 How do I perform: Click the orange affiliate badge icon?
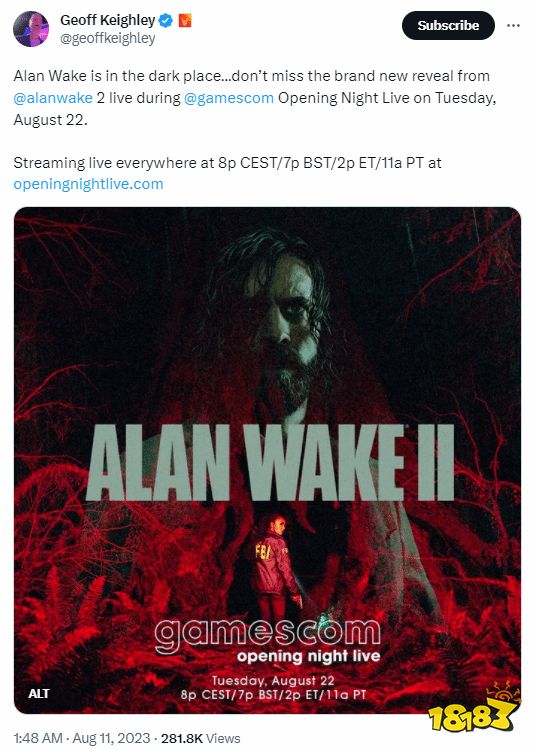tap(185, 21)
